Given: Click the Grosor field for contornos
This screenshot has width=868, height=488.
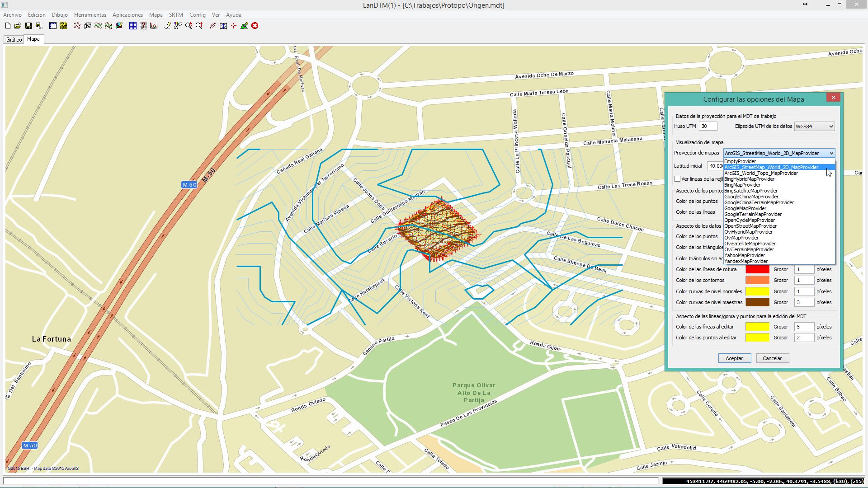Looking at the screenshot, I should (x=804, y=280).
